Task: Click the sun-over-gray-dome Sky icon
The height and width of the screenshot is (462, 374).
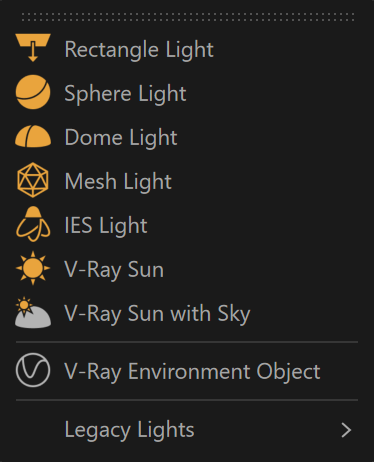Action: pyautogui.click(x=33, y=312)
